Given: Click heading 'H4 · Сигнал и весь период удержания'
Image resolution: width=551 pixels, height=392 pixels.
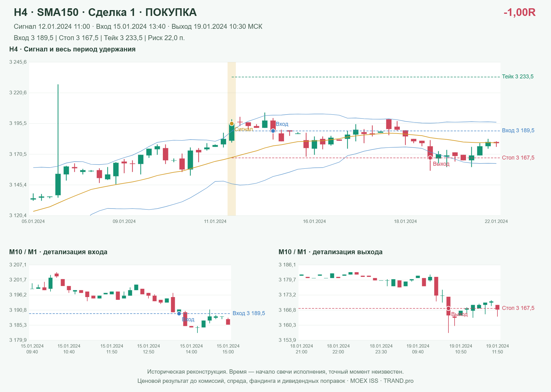Looking at the screenshot, I should pos(72,49).
